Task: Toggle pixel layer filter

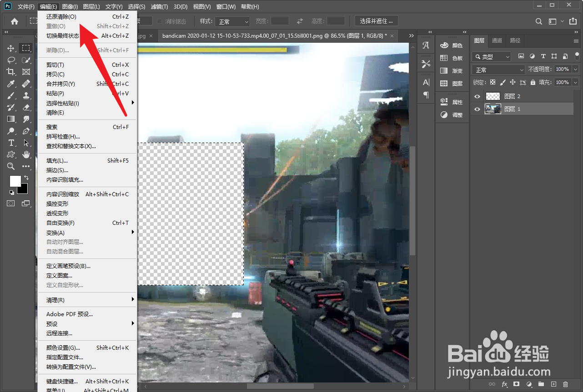Action: coord(521,56)
